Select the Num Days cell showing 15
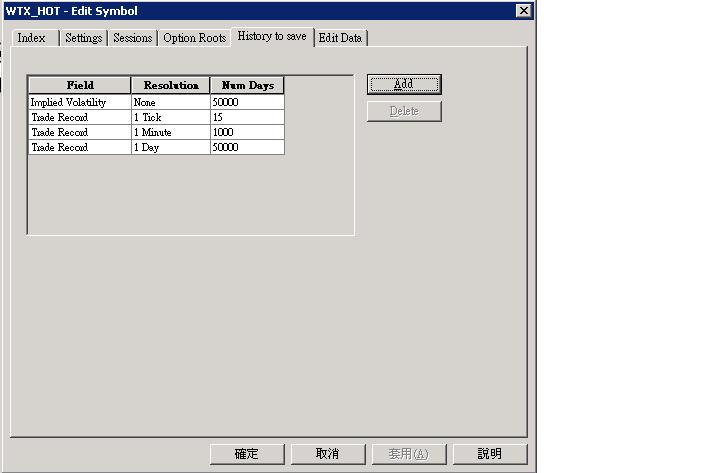This screenshot has width=720, height=473. [x=248, y=117]
